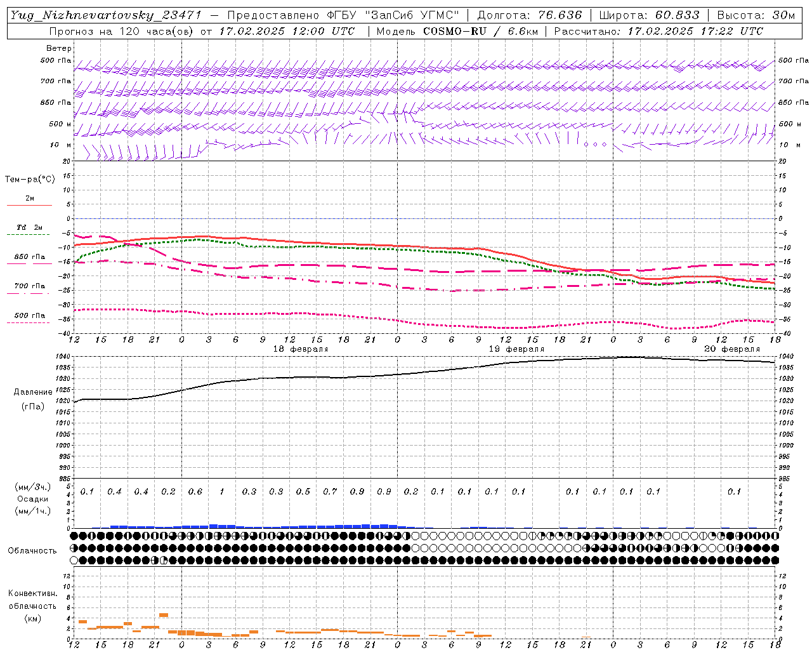The width and height of the screenshot is (812, 650).
Task: Click the 'Давление' pressure panel label
Action: pos(32,392)
